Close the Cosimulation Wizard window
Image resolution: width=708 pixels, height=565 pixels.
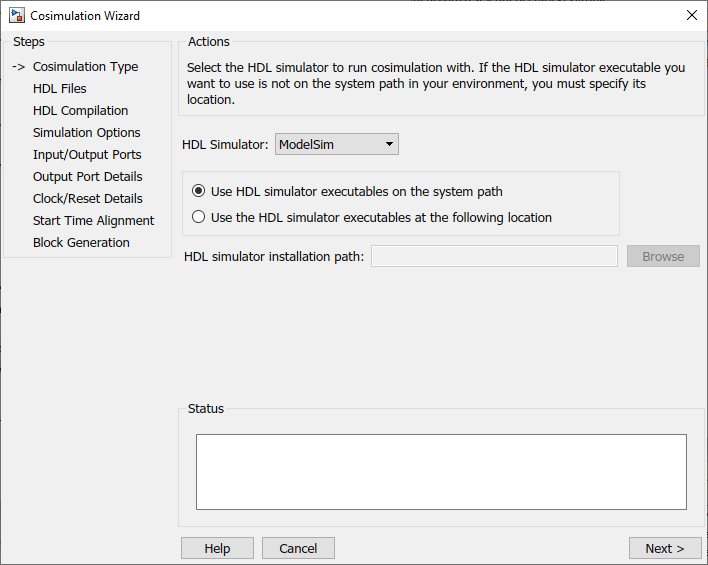pos(691,16)
